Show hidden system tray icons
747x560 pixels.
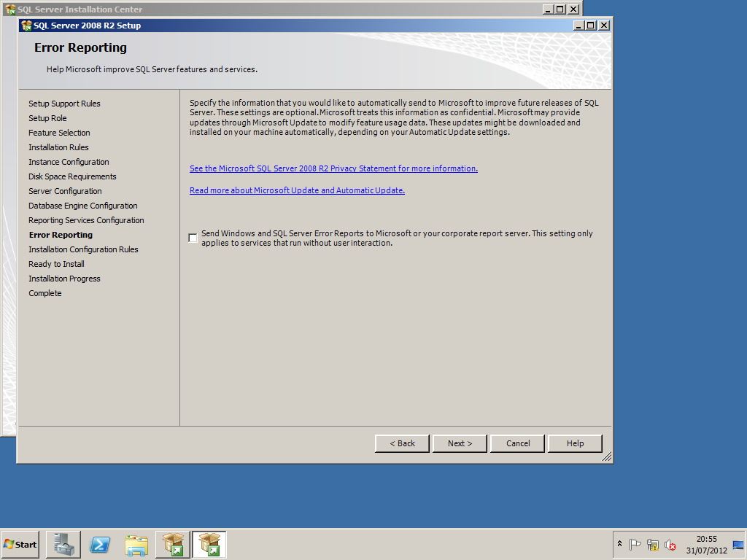[x=619, y=544]
